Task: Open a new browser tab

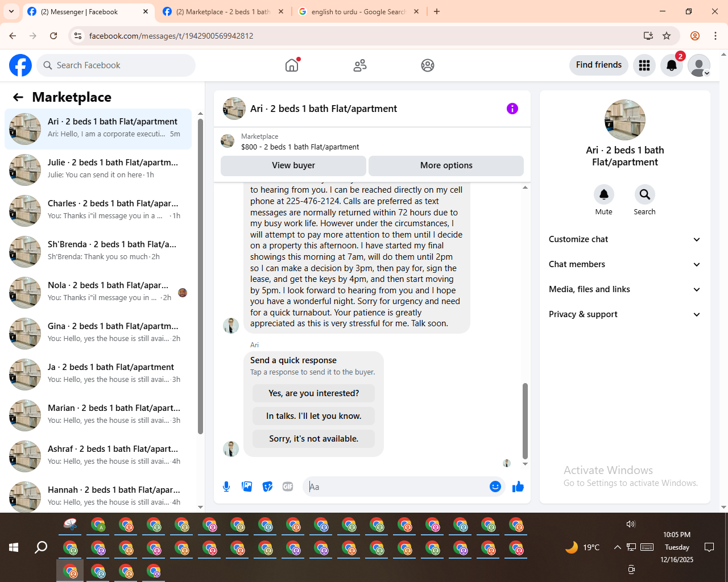Action: (437, 11)
